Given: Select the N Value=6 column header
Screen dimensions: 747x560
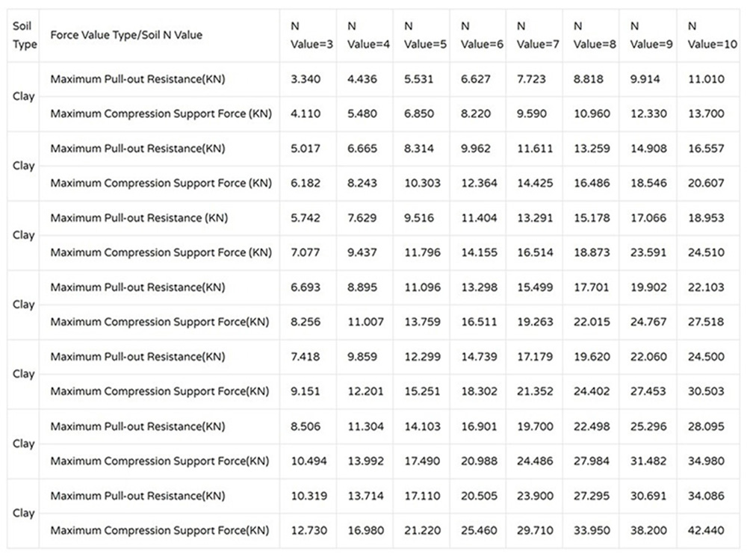Looking at the screenshot, I should tap(482, 35).
